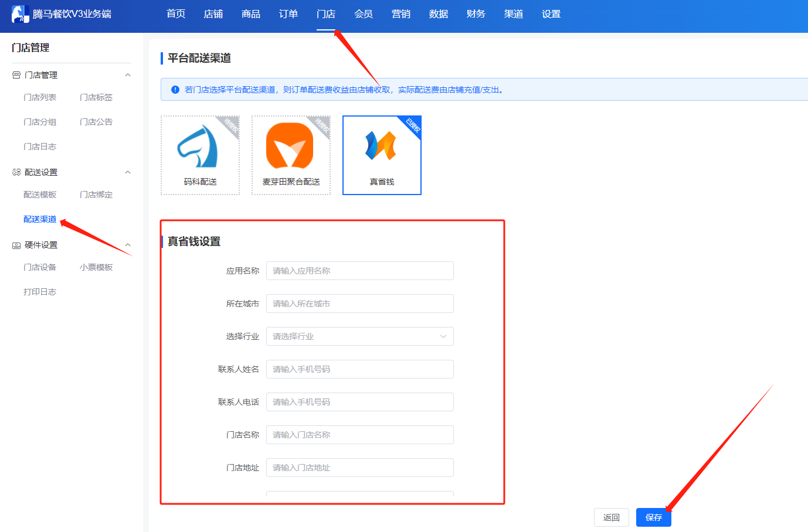This screenshot has height=532, width=808.
Task: Click the 配送设置 section icon in sidebar
Action: (16, 172)
